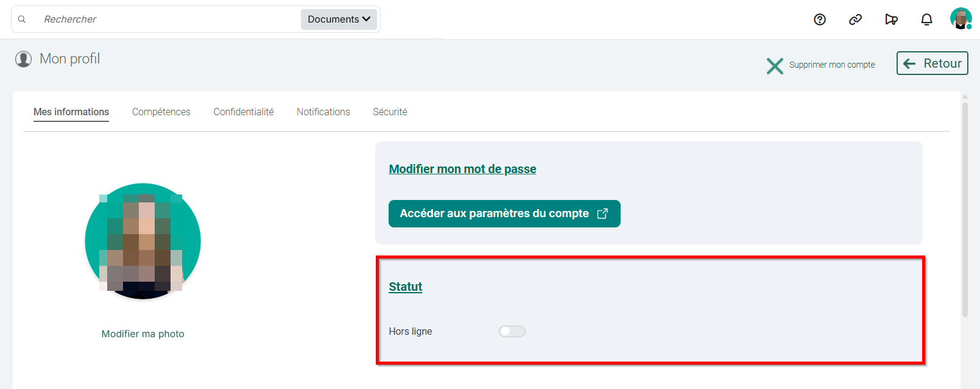
Task: Click Supprimer mon compte link
Action: (832, 65)
